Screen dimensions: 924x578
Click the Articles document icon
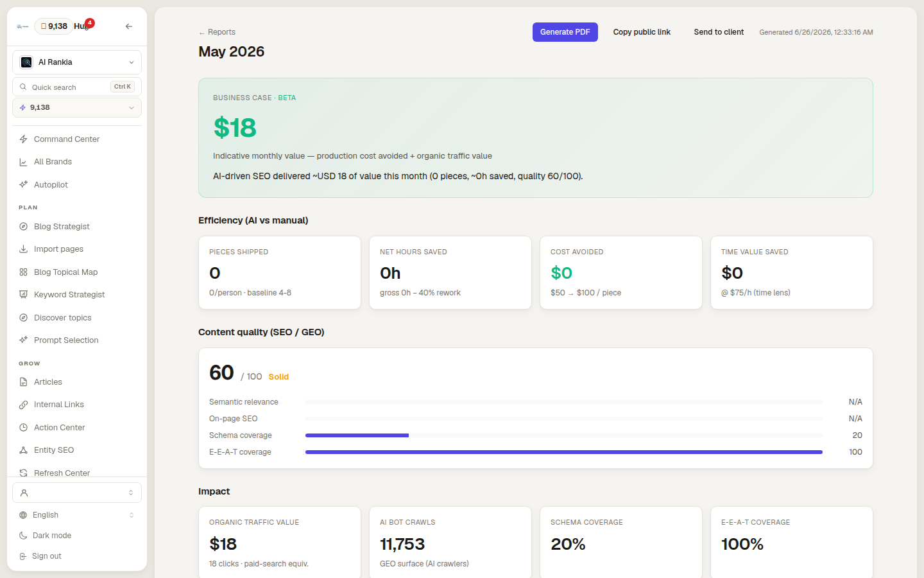(x=23, y=382)
